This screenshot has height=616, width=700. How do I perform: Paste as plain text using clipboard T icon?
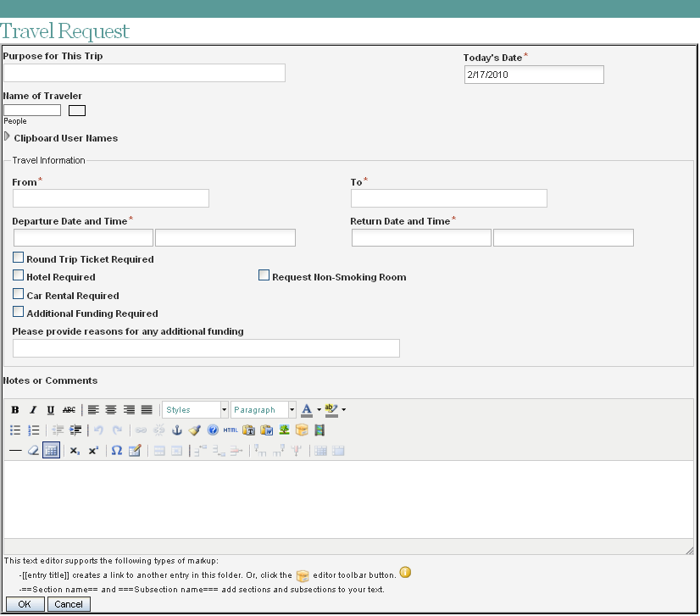point(248,430)
